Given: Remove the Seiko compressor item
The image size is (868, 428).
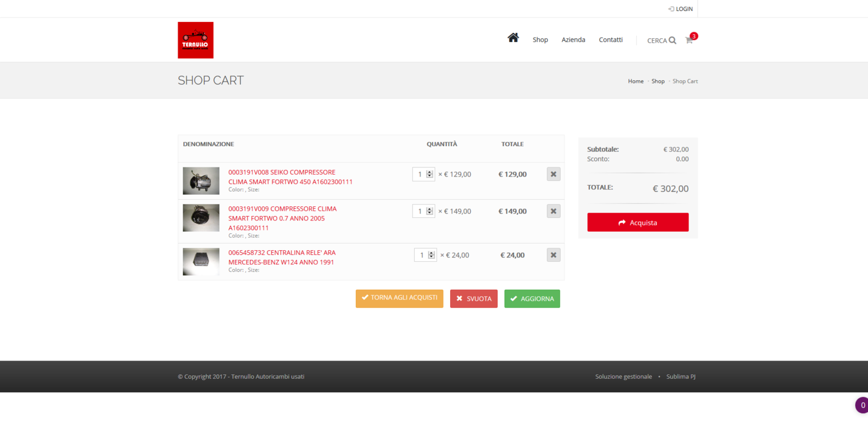Looking at the screenshot, I should click(553, 174).
